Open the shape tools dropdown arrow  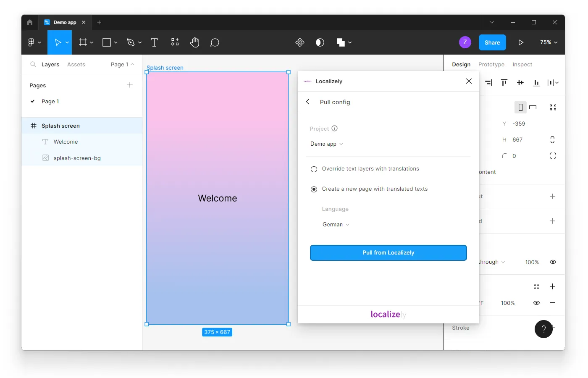point(115,42)
